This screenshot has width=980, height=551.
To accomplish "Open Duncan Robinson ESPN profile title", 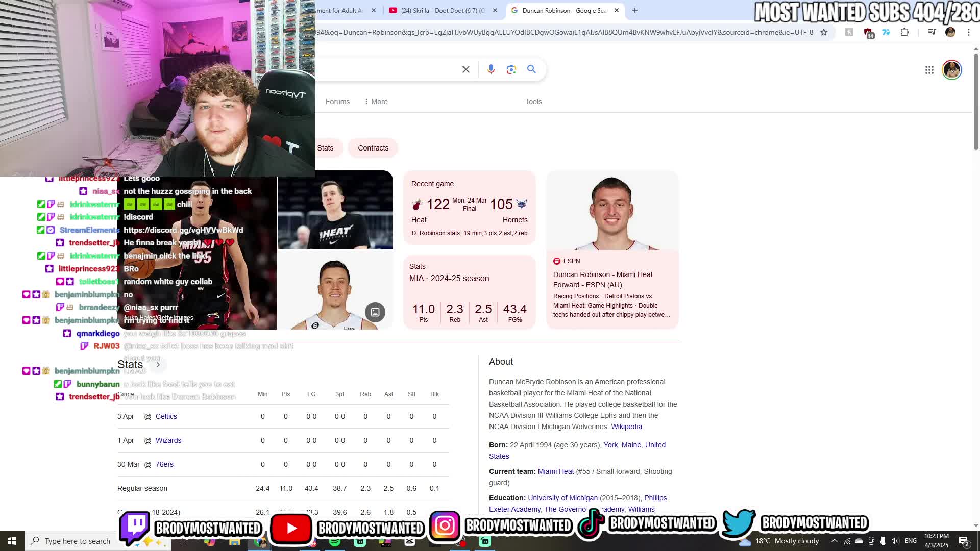I will [x=603, y=280].
